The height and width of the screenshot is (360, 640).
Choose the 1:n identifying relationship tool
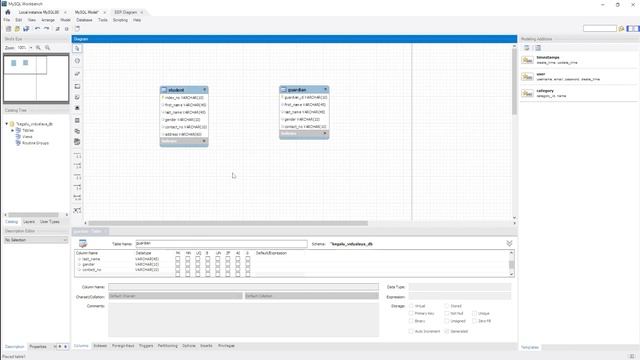pos(77,187)
